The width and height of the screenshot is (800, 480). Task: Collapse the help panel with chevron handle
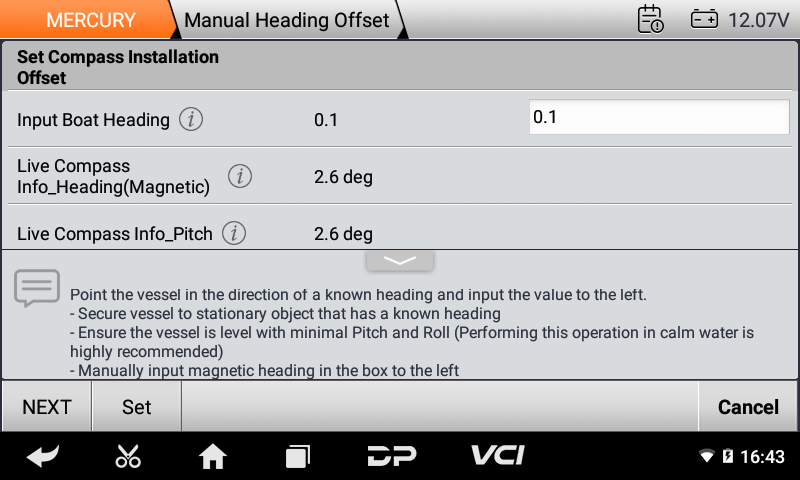(399, 260)
